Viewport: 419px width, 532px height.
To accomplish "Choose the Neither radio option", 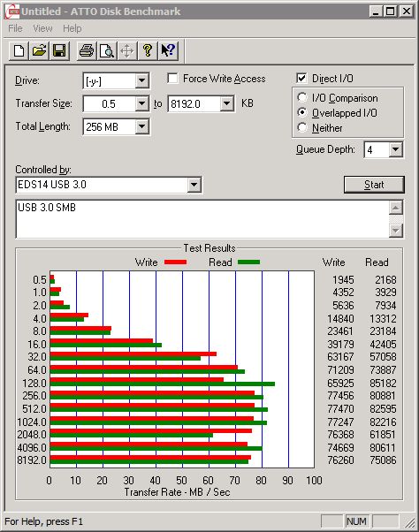I will click(302, 127).
